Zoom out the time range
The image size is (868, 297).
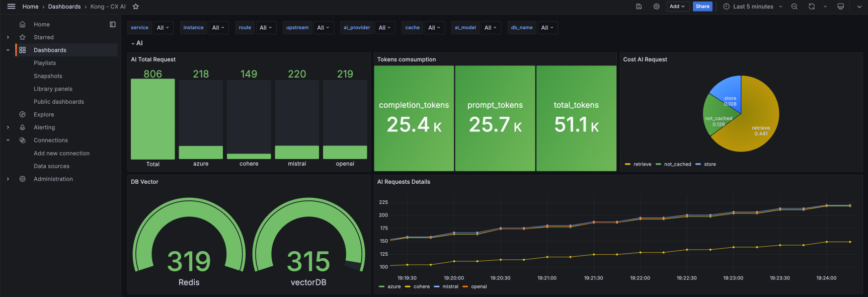coord(794,7)
